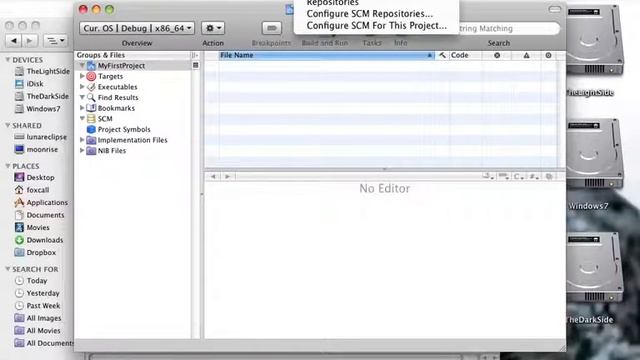Viewport: 640px width, 360px height.
Task: Choose Configure SCM For This Project
Action: 376,25
